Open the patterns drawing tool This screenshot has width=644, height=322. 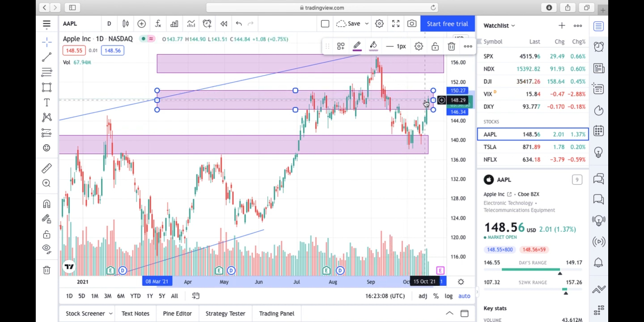pyautogui.click(x=47, y=117)
